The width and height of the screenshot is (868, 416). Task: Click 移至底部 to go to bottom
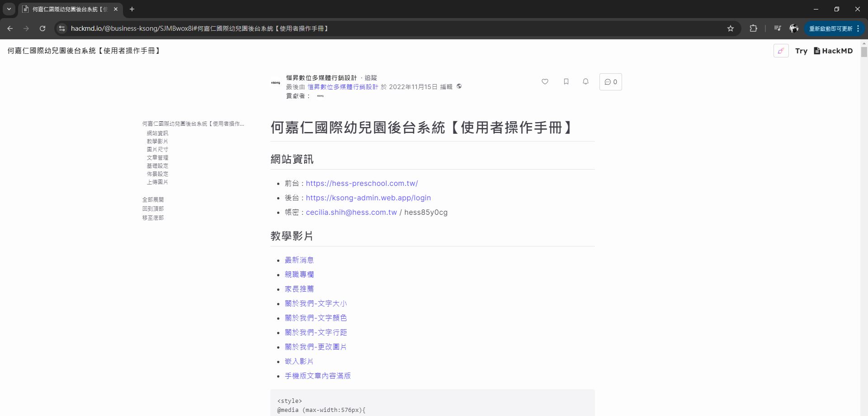[x=153, y=217]
